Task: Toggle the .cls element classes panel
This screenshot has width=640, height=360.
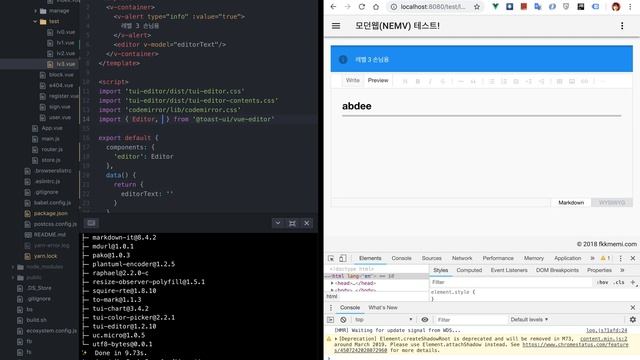Action: point(619,282)
